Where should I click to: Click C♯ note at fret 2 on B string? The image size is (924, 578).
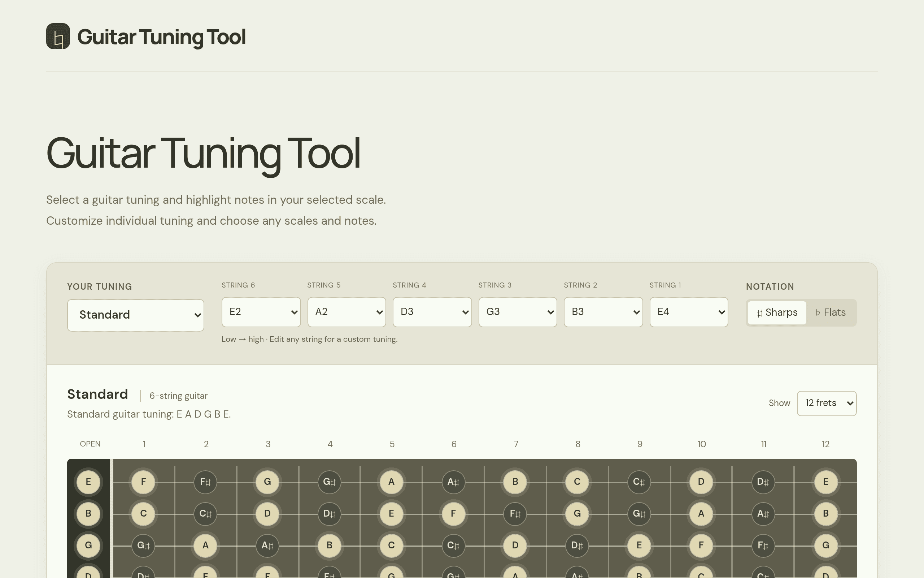point(205,513)
